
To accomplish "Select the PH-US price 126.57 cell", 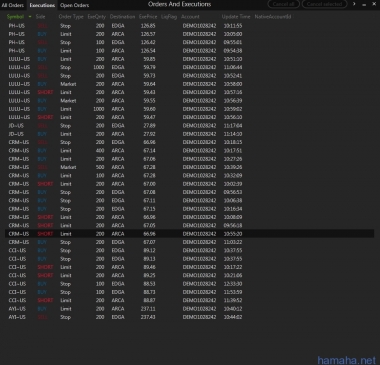I will tap(148, 34).
